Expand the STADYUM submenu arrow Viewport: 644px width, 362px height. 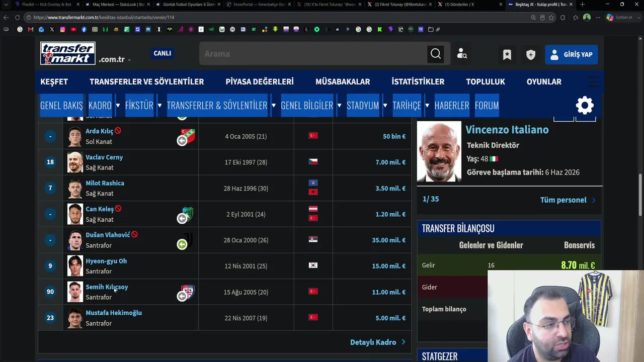tap(385, 106)
